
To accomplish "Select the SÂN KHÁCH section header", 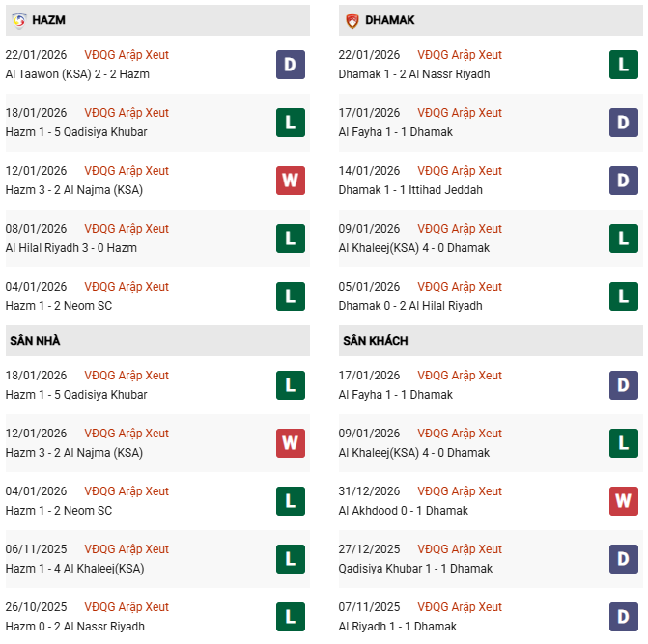I will [374, 341].
